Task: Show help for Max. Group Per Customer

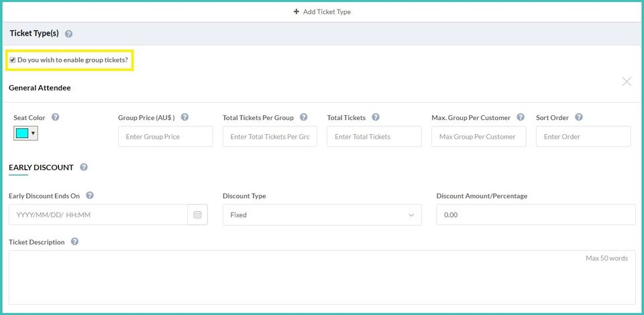Action: [521, 117]
